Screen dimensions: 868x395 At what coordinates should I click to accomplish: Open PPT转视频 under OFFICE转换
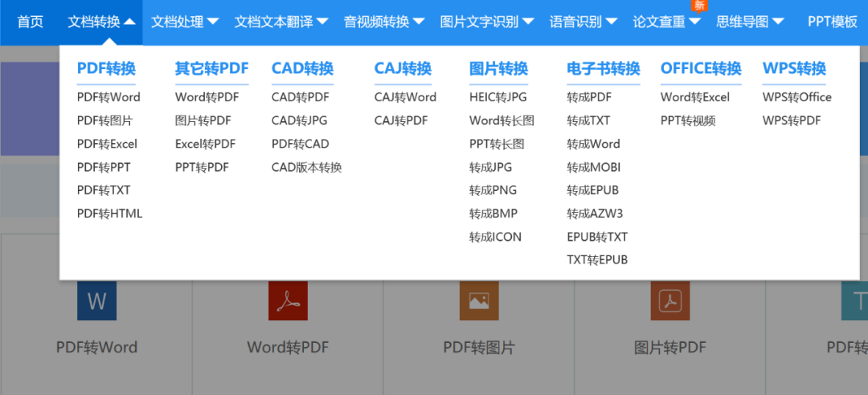(688, 120)
